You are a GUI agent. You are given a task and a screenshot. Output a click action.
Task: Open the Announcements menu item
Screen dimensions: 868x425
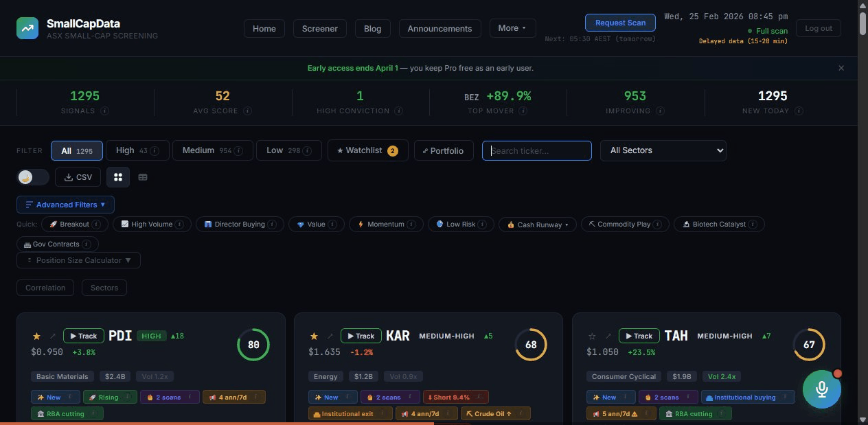tap(439, 28)
